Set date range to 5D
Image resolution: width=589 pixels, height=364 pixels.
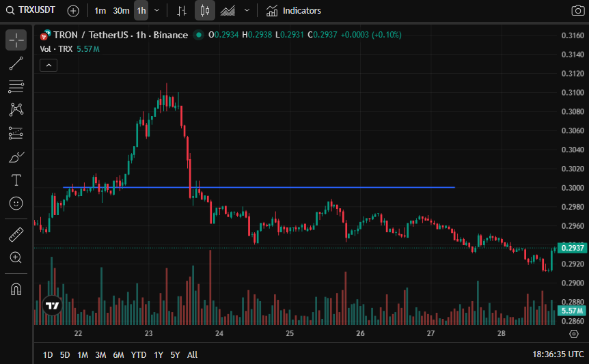(x=65, y=354)
